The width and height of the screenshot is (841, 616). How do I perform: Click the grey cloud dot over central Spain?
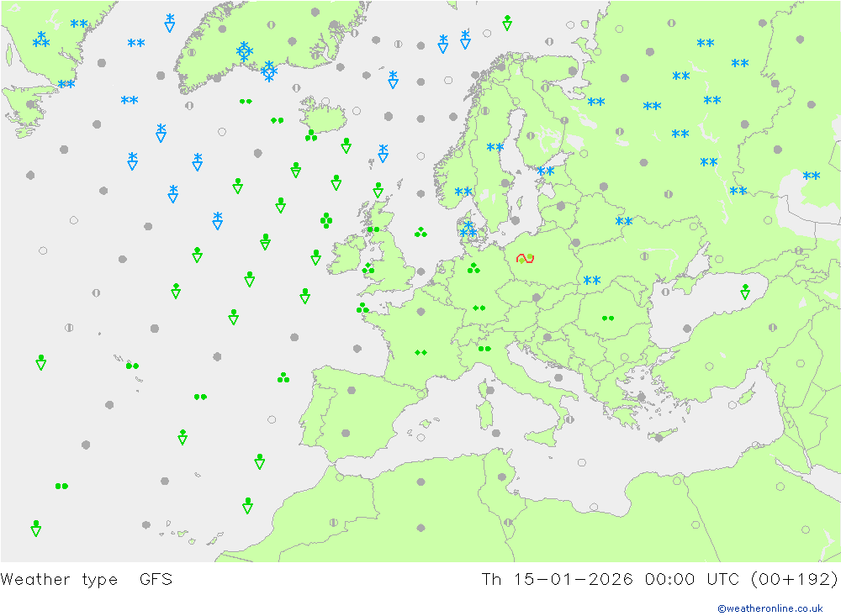pos(352,390)
